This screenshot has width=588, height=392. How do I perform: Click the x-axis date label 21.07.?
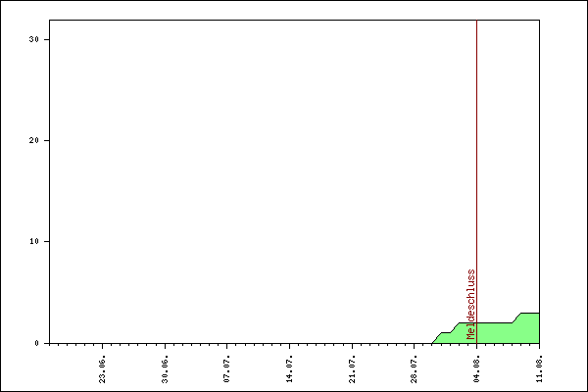pos(351,367)
